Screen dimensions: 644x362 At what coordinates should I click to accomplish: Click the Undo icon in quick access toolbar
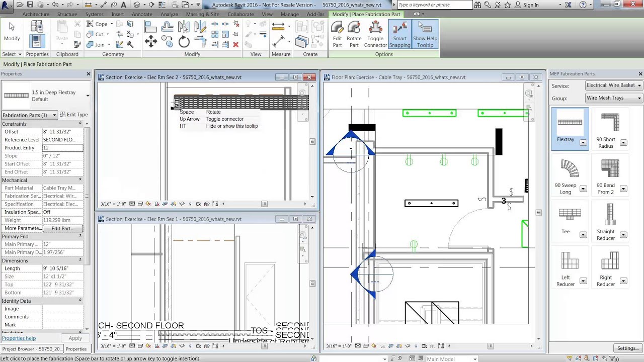[x=54, y=5]
